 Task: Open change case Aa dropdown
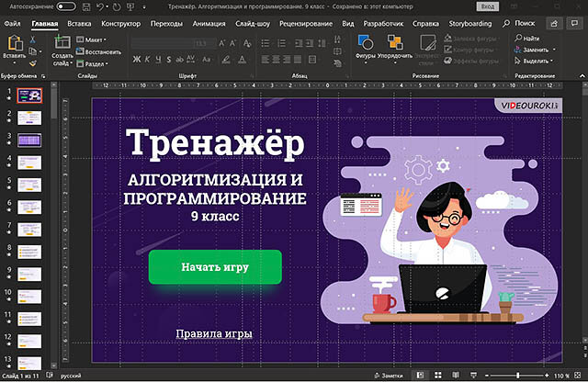pos(207,60)
